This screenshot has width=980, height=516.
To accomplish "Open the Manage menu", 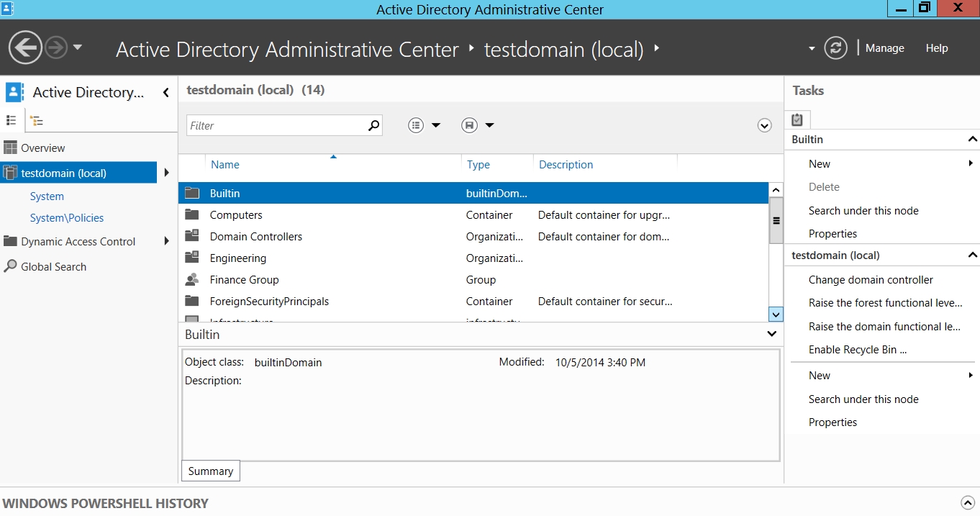I will 884,48.
